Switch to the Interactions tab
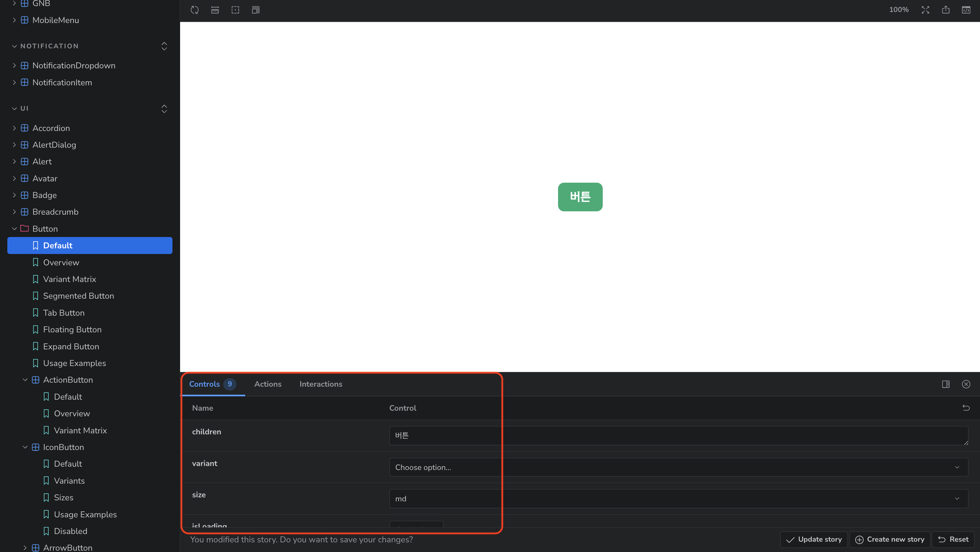 coord(321,384)
